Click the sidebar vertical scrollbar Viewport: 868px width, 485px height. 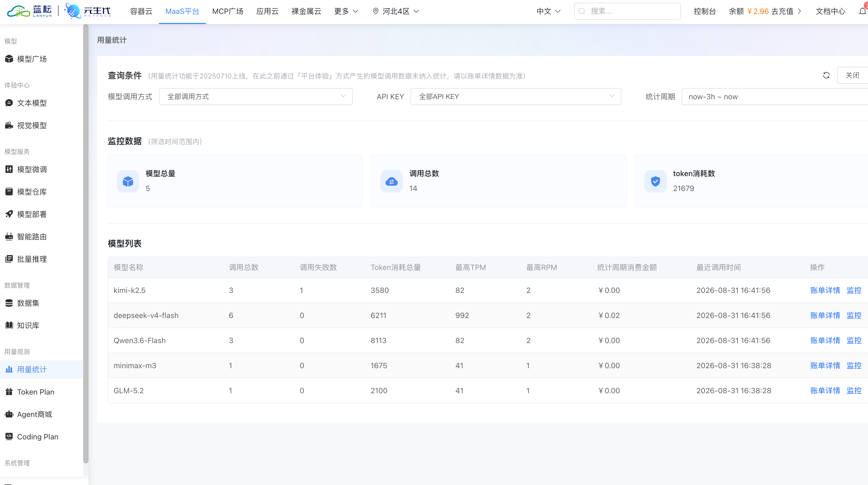tap(86, 244)
